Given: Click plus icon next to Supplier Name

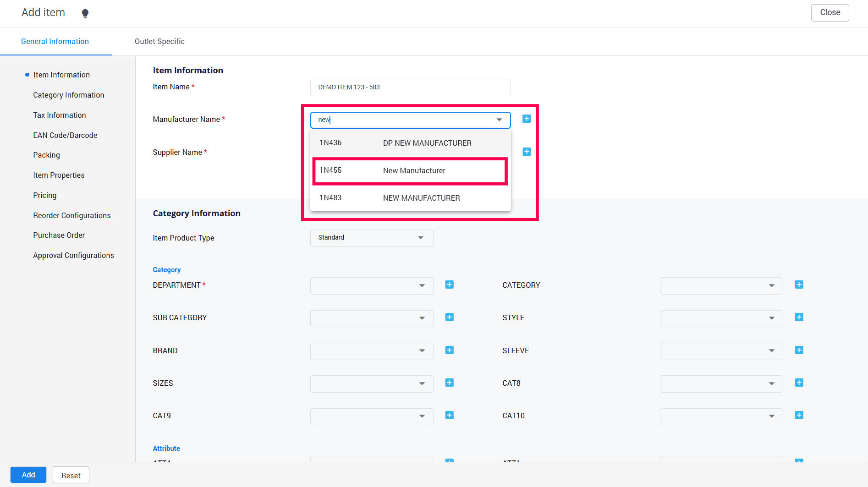Looking at the screenshot, I should (x=527, y=152).
